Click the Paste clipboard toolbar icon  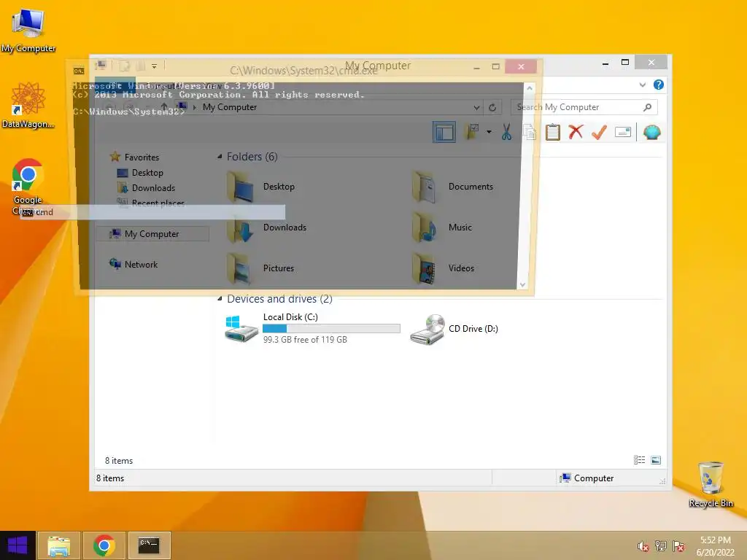coord(553,132)
